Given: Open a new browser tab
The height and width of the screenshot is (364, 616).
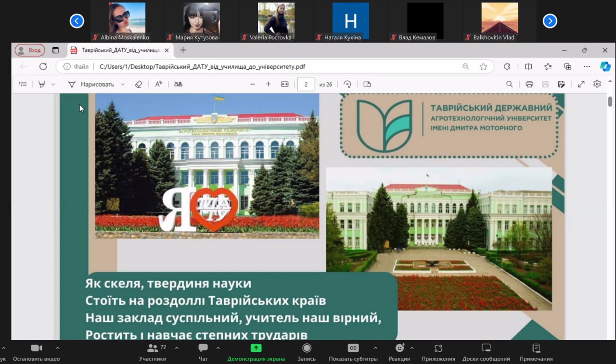Looking at the screenshot, I should 183,50.
